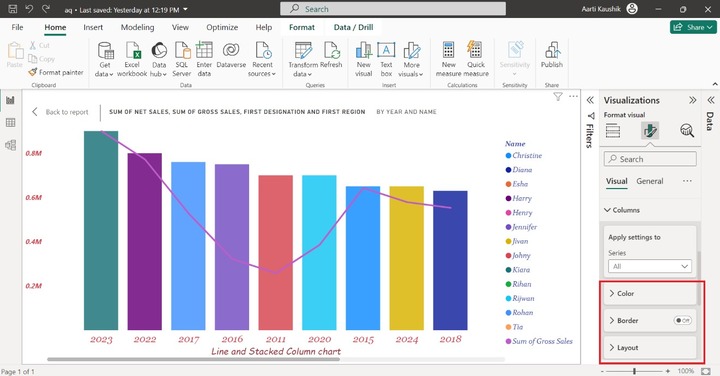720x376 pixels.
Task: Click the Sum of Gross Sales legend entry
Action: coord(539,341)
